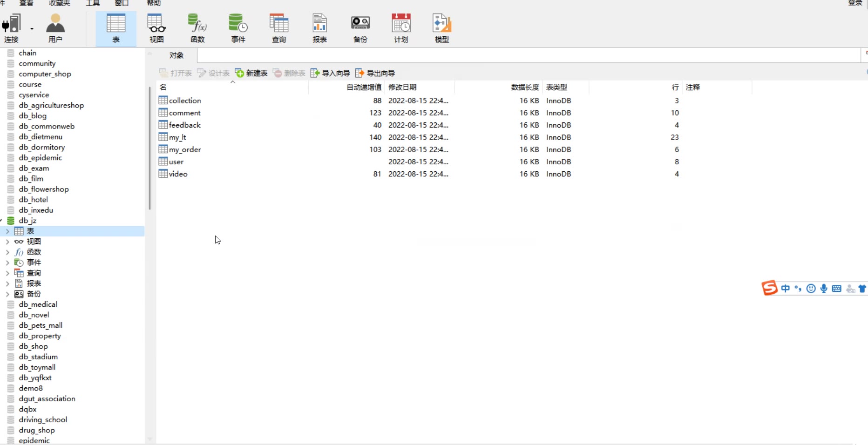Click the 导出向导 button

pyautogui.click(x=375, y=73)
